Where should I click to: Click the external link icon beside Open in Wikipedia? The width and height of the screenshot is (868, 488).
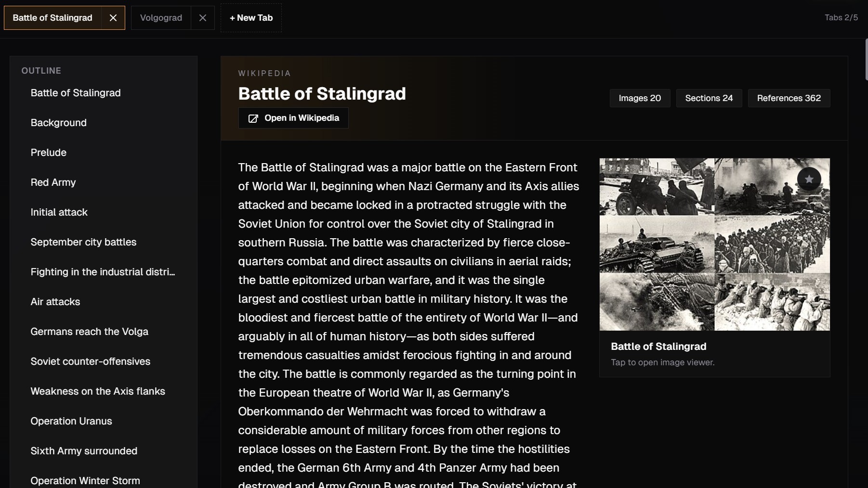point(253,118)
